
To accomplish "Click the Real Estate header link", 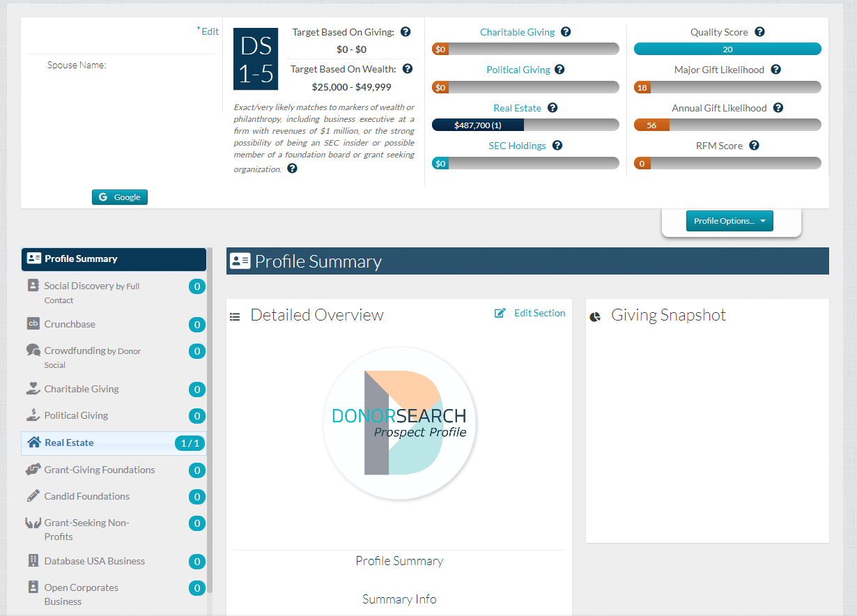I will click(x=517, y=108).
